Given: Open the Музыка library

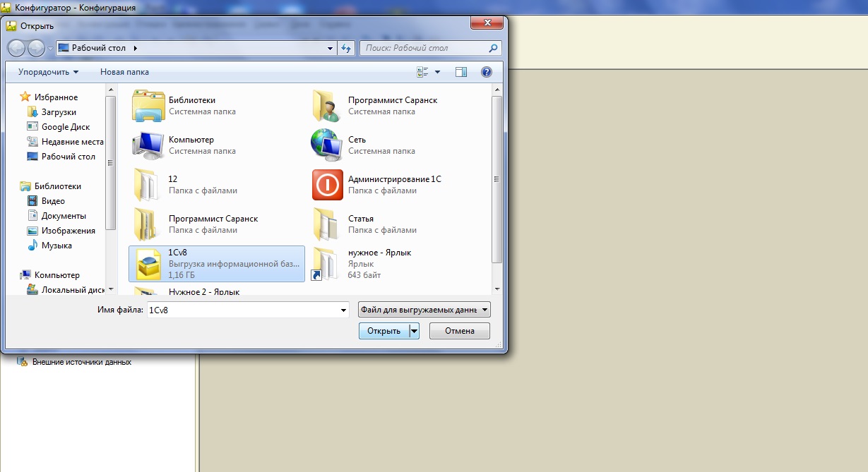Looking at the screenshot, I should (x=57, y=246).
